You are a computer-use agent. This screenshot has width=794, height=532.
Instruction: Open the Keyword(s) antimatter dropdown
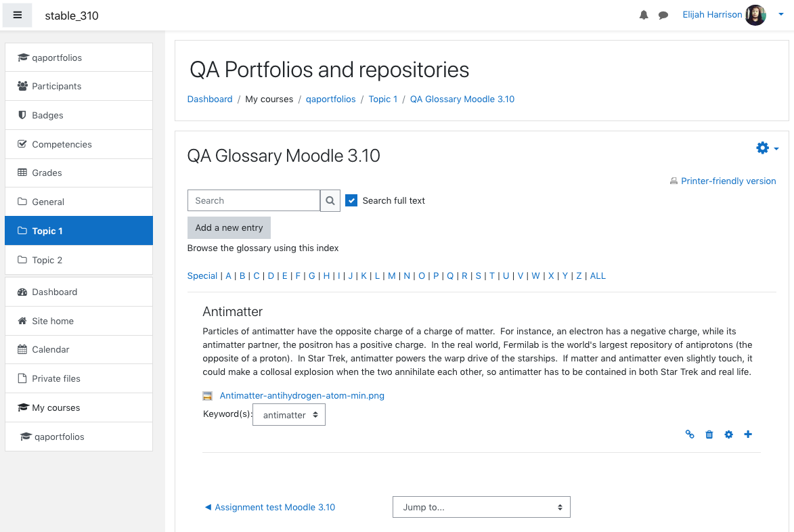coord(289,414)
